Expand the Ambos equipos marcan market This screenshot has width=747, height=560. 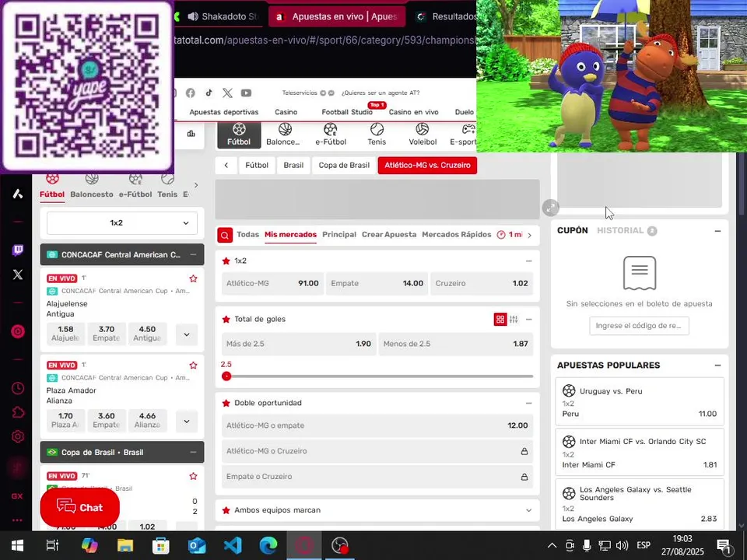click(x=529, y=510)
